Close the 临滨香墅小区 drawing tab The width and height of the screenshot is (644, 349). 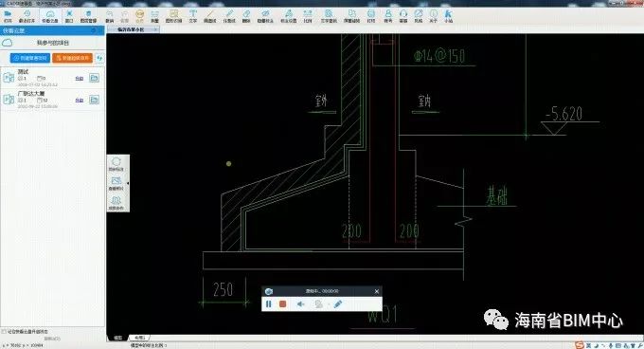(x=155, y=29)
